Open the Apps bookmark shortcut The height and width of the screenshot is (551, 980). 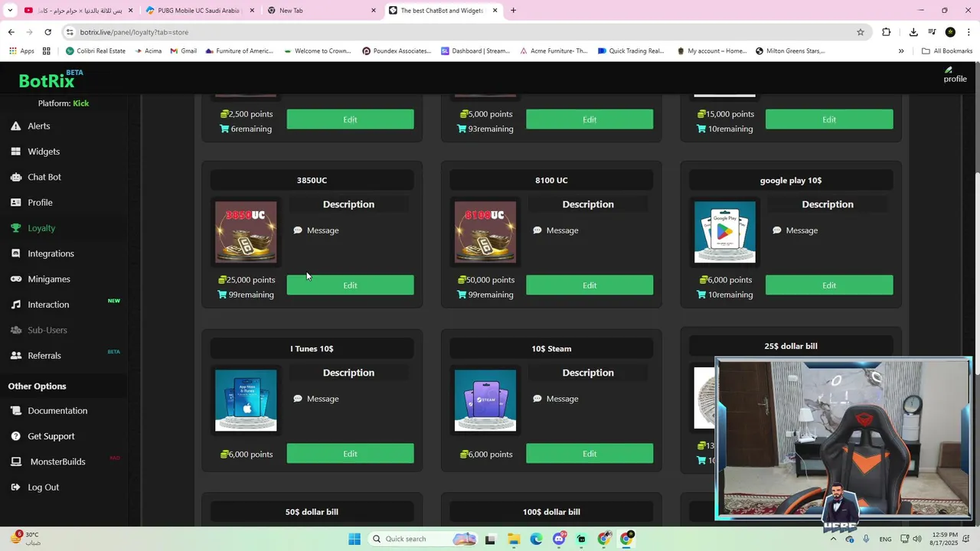click(21, 51)
